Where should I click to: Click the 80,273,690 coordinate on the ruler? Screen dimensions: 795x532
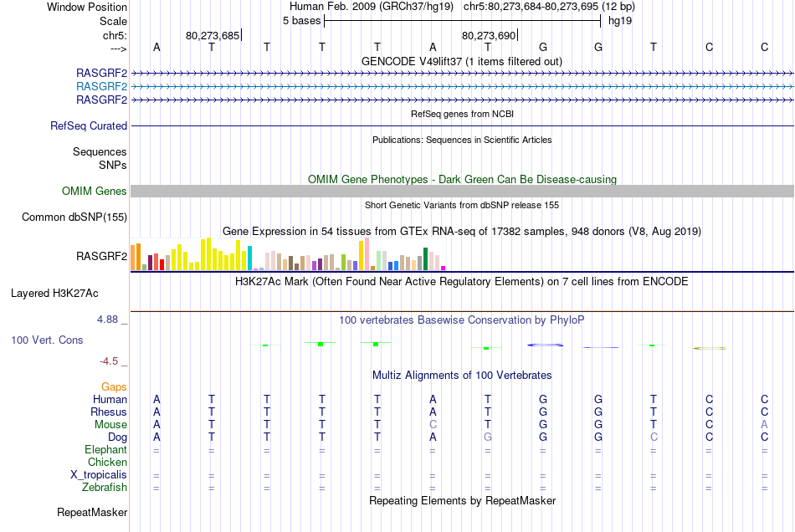click(x=488, y=35)
